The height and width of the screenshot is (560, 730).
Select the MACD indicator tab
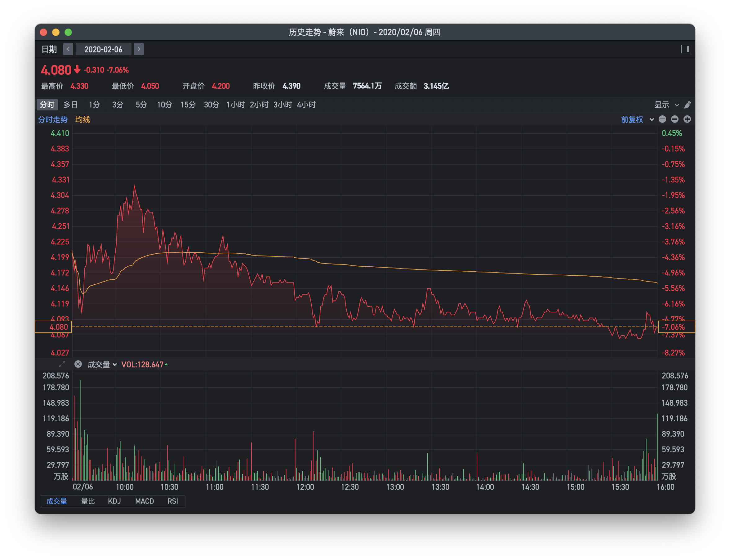pyautogui.click(x=144, y=501)
